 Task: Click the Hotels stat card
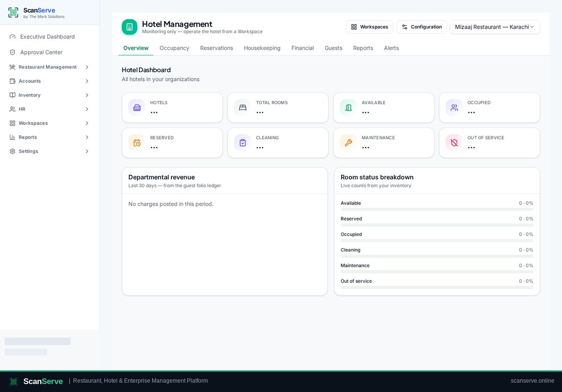(x=172, y=108)
